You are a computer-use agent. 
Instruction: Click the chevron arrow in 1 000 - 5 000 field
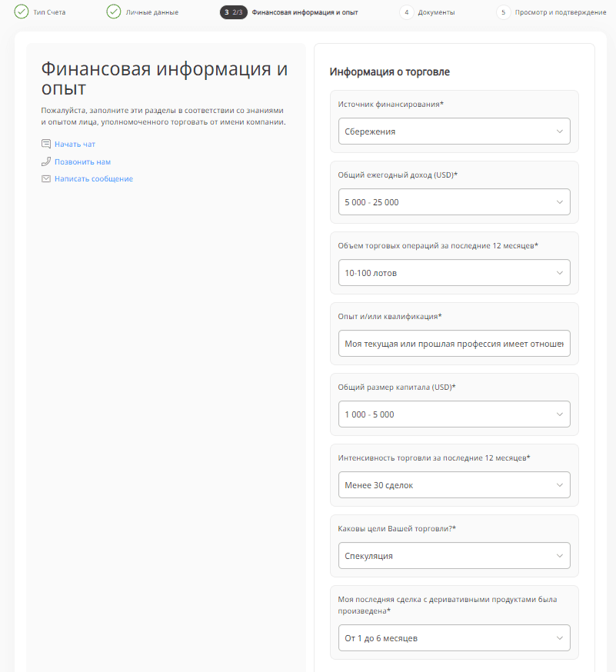559,414
